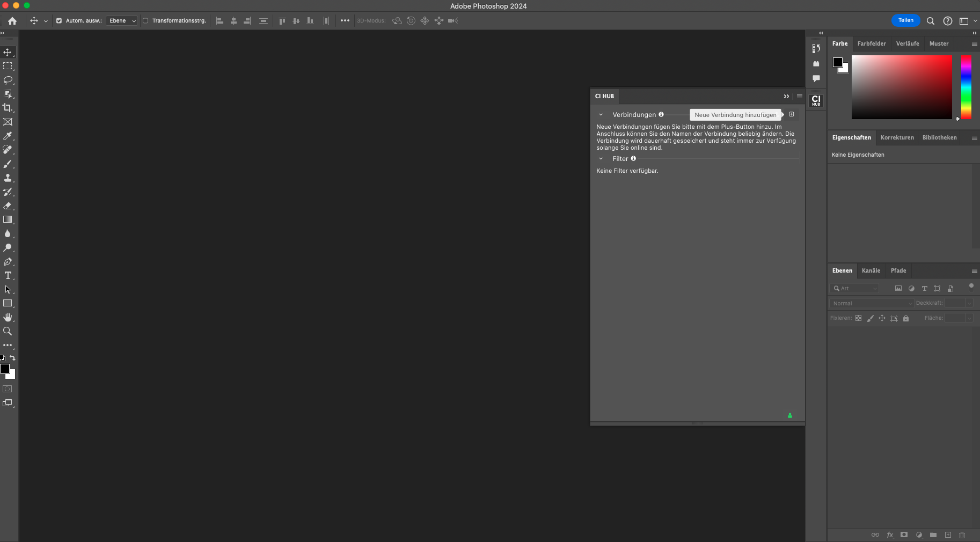Pick a color in the Farbe color field
Screen dimensions: 980x542
pos(902,87)
